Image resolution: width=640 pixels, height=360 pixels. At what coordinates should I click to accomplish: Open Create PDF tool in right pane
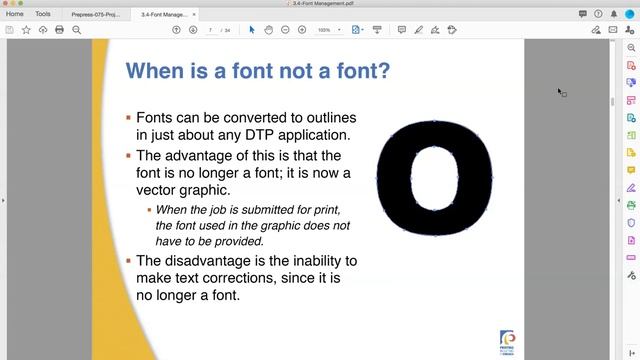[631, 66]
